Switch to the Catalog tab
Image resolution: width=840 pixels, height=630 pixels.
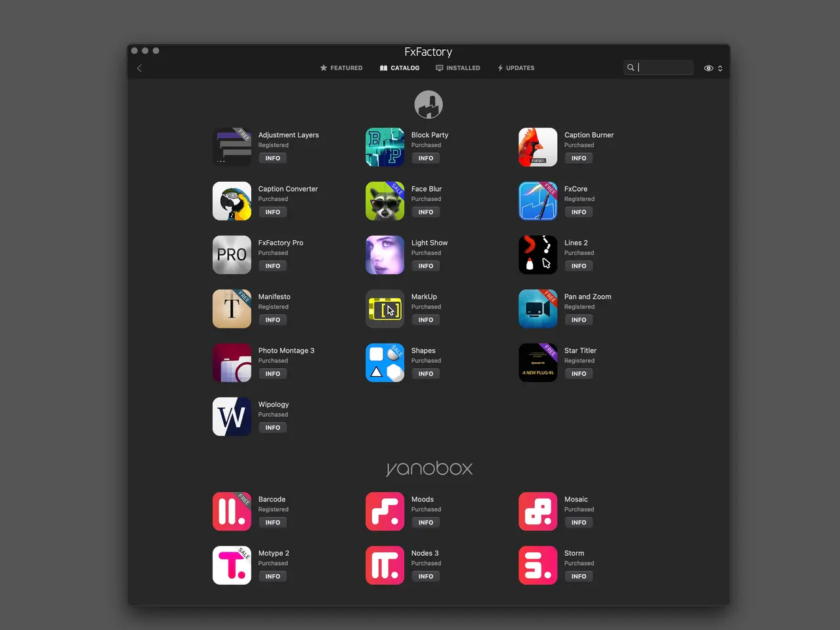click(400, 68)
